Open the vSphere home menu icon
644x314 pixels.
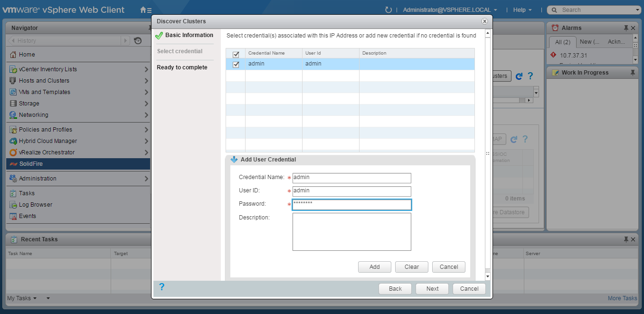[x=146, y=10]
